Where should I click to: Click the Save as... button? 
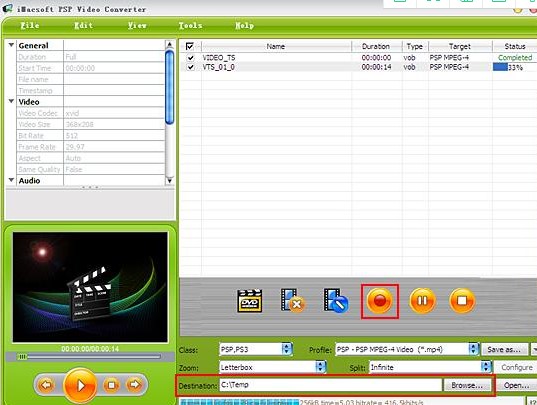pyautogui.click(x=504, y=350)
